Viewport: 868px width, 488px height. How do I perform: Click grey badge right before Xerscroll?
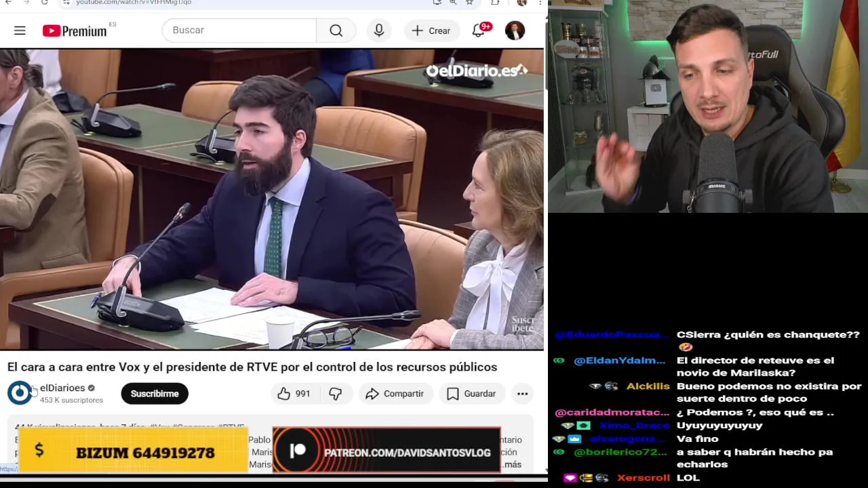(x=601, y=479)
